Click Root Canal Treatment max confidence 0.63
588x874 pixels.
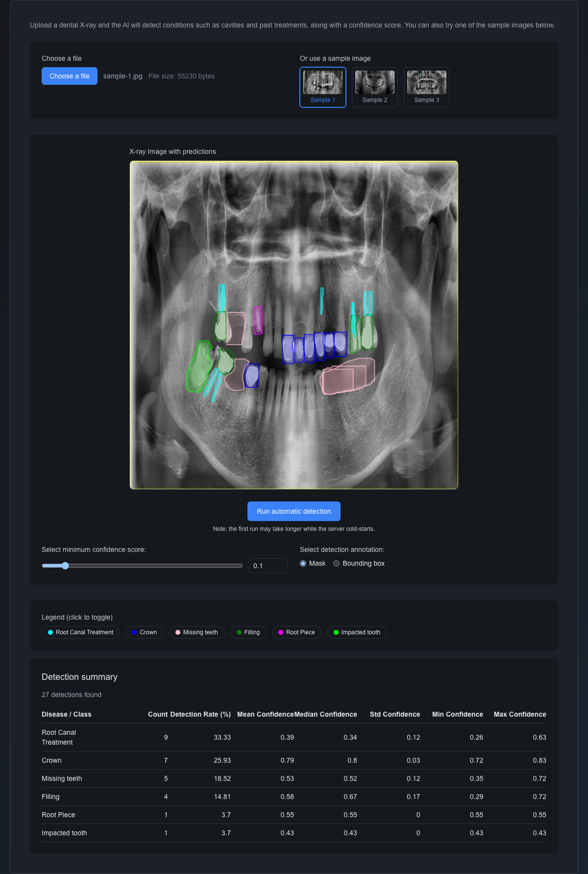click(539, 737)
